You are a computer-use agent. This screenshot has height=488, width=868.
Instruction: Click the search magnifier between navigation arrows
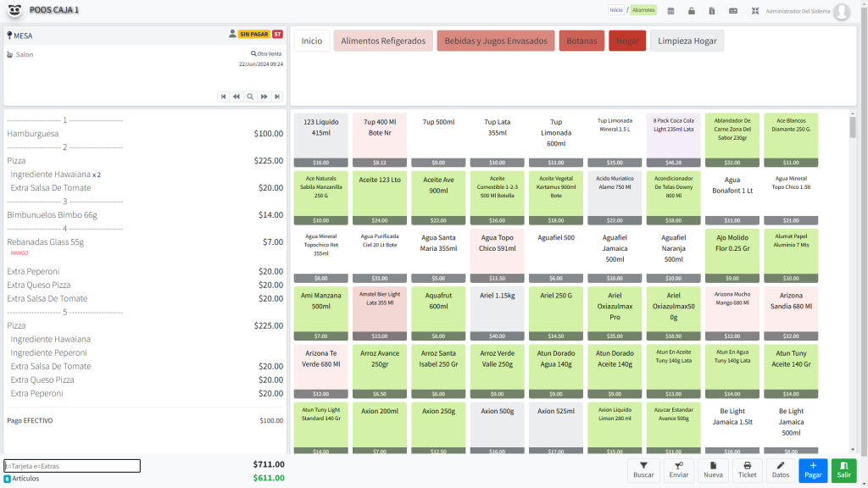tap(250, 97)
